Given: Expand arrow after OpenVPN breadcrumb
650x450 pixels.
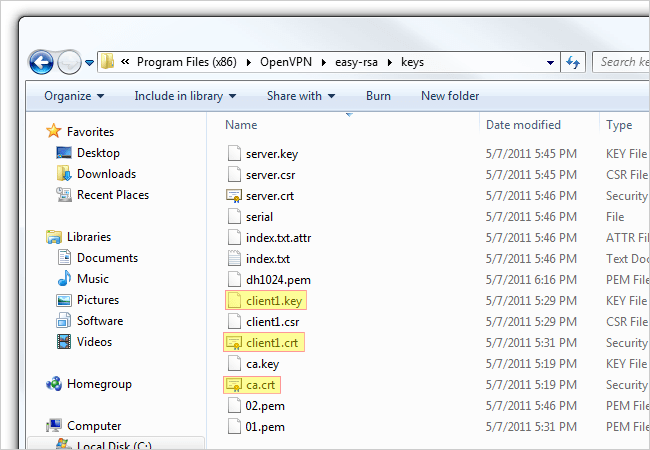Looking at the screenshot, I should point(324,63).
